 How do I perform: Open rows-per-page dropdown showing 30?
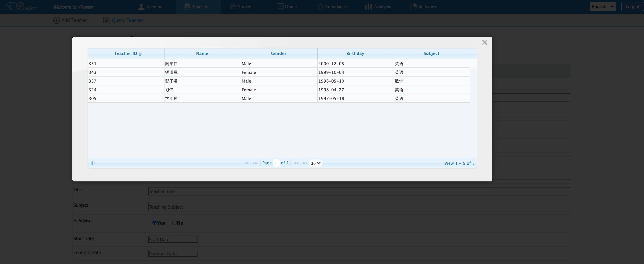pos(315,163)
